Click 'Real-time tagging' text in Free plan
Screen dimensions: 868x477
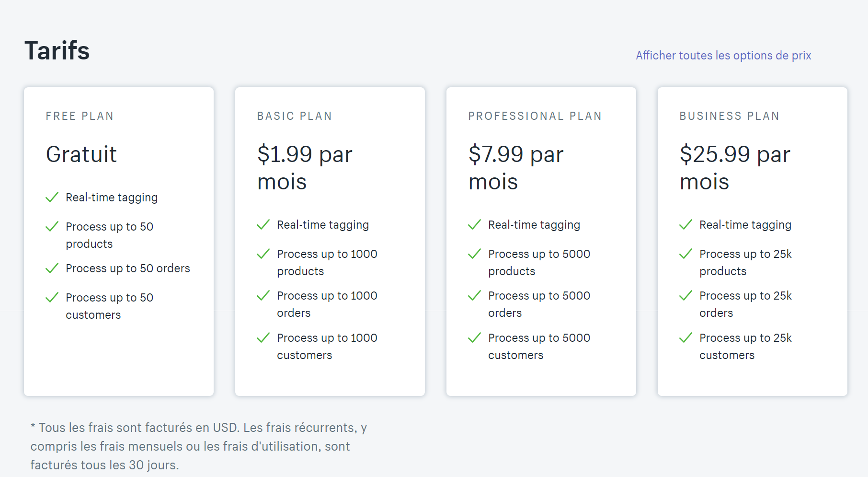(112, 198)
